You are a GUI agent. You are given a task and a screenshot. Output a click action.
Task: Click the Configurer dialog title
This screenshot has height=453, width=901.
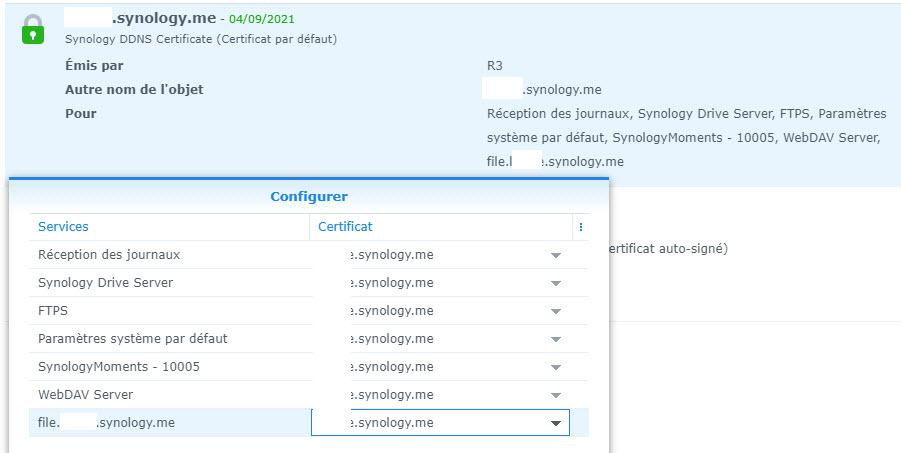[309, 197]
